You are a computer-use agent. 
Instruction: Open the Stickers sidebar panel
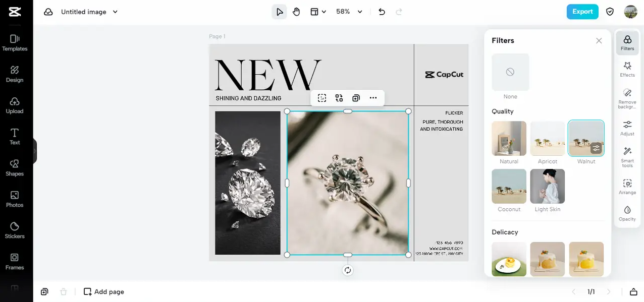point(15,230)
